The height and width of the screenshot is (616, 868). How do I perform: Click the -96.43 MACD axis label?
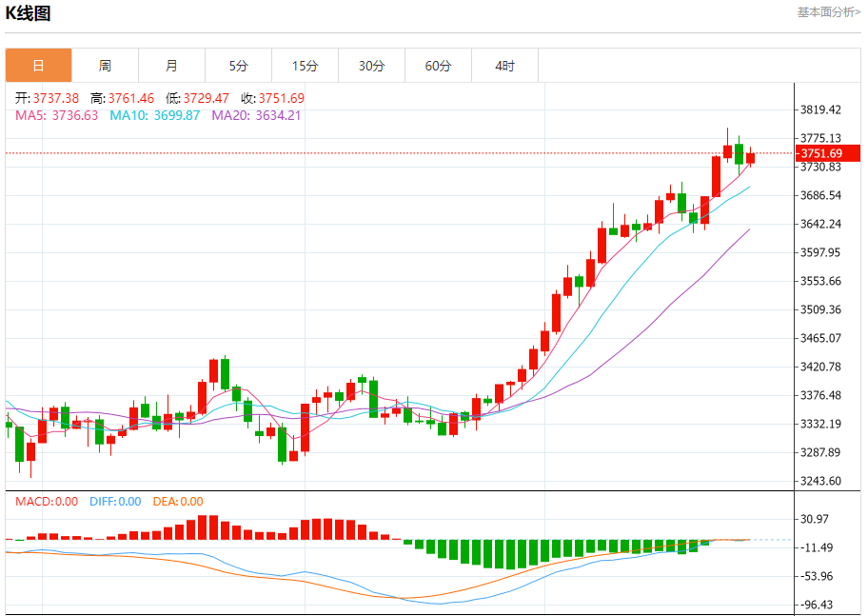[819, 605]
